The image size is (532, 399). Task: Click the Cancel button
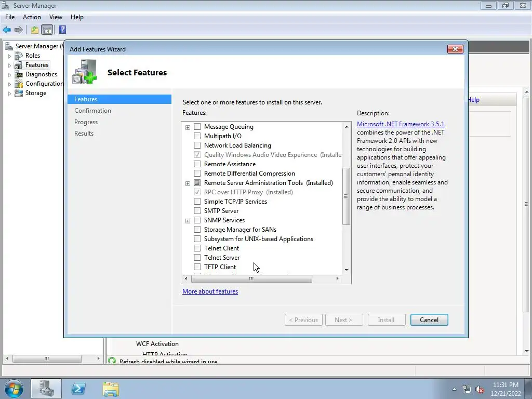tap(429, 320)
